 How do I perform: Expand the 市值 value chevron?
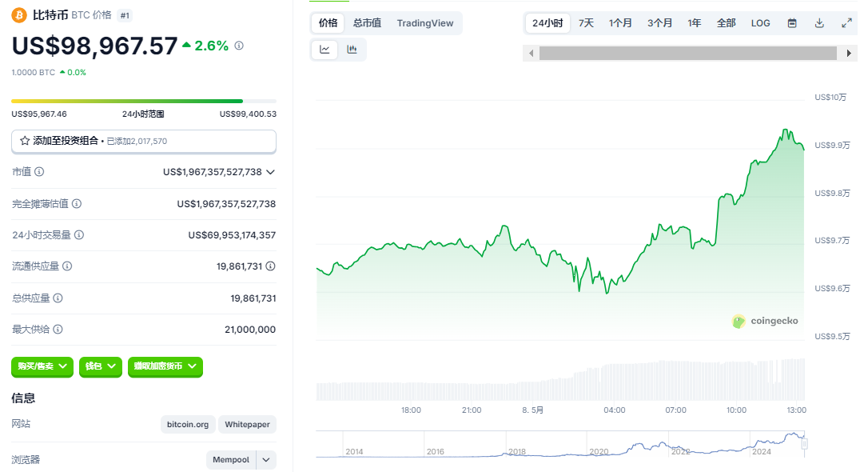(x=270, y=172)
